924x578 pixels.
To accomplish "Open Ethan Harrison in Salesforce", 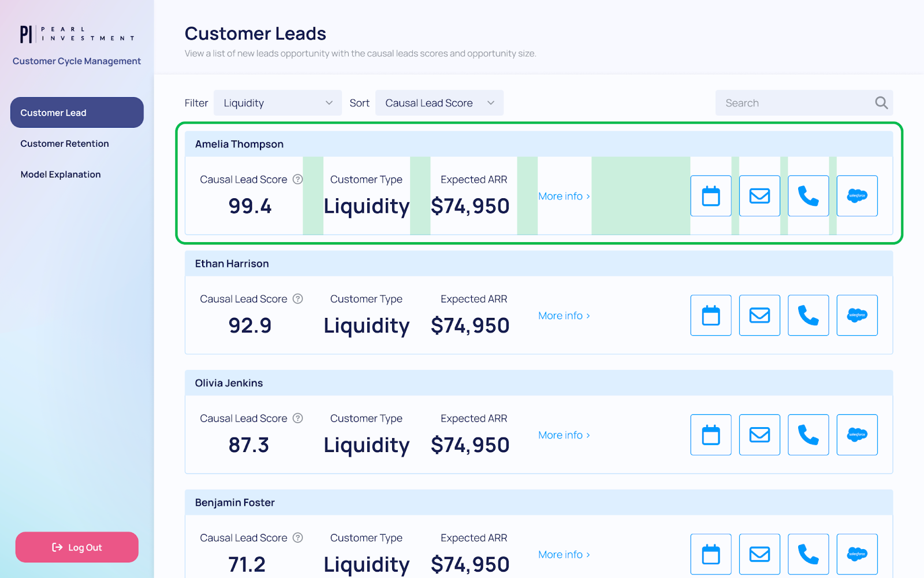I will tap(857, 316).
